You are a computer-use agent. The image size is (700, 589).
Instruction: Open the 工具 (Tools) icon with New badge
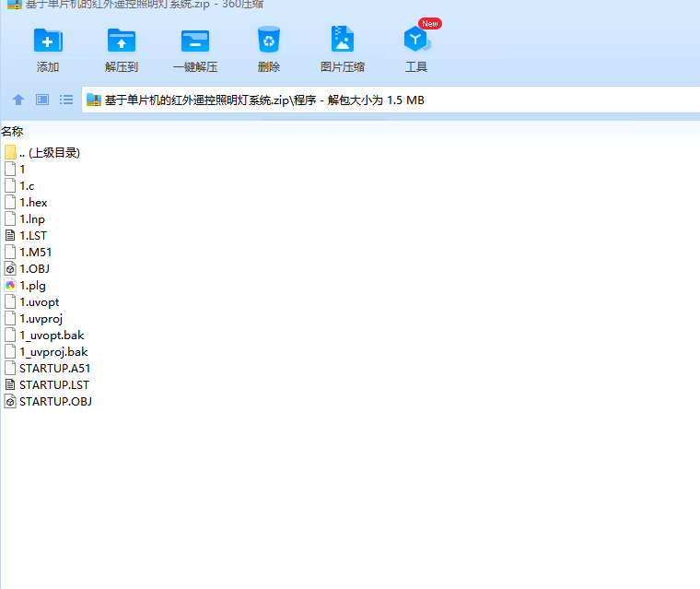pos(417,39)
